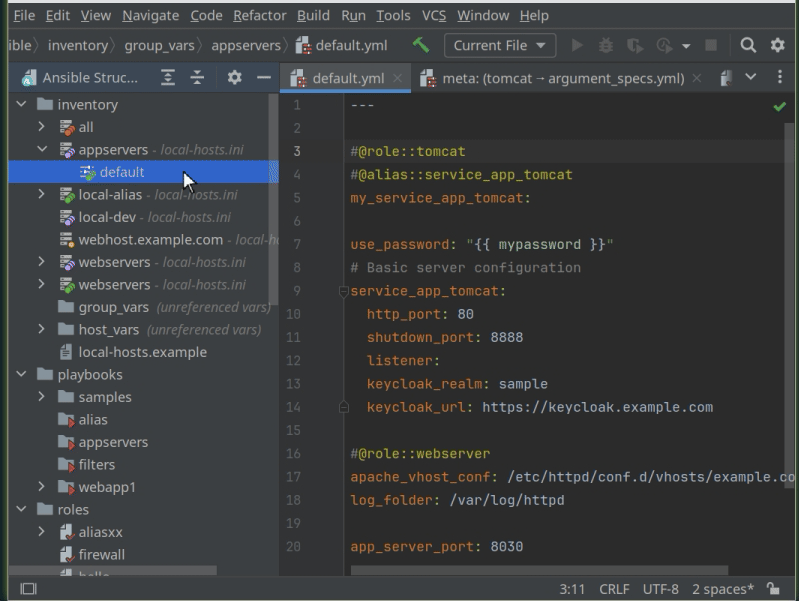Collapse the playbooks folder
The image size is (799, 601).
click(x=21, y=374)
